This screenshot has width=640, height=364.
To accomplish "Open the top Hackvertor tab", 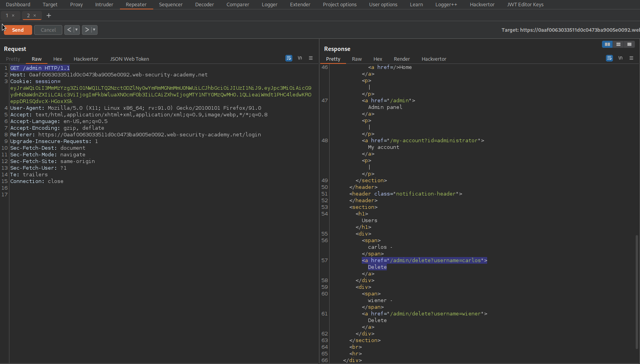I will click(x=482, y=5).
